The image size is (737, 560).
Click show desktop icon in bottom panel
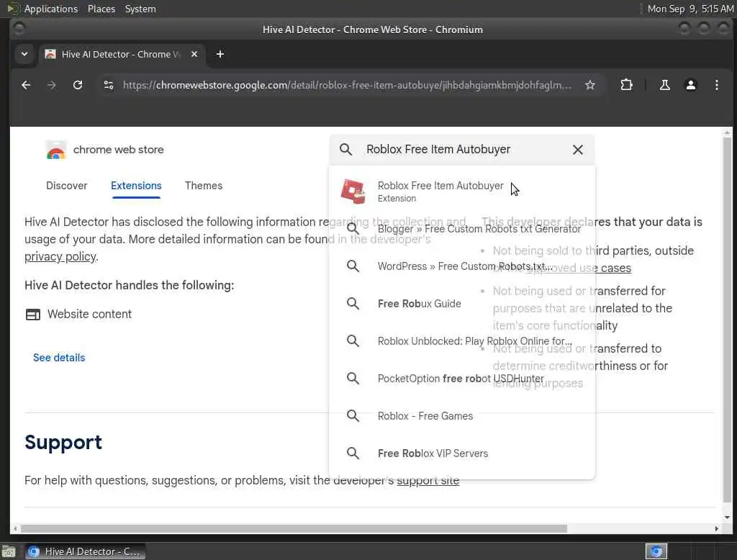coord(9,551)
